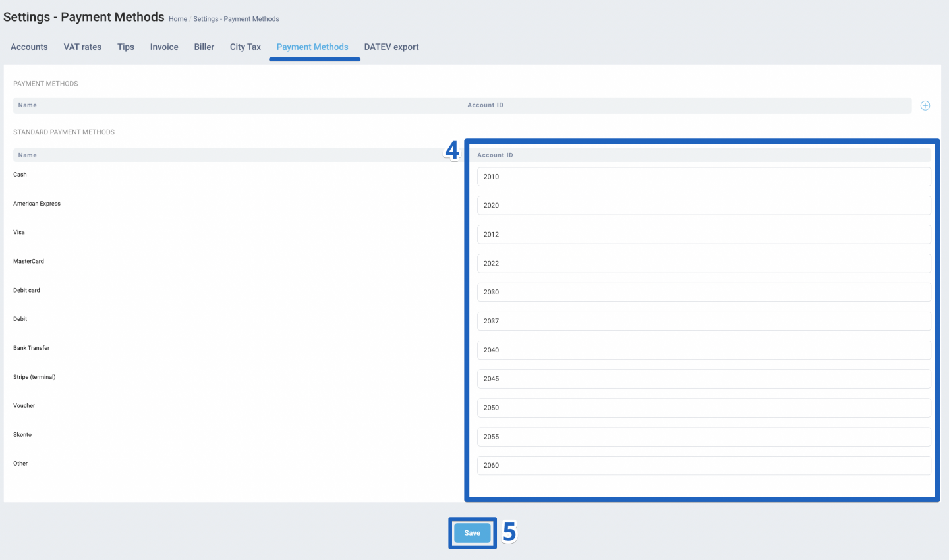949x560 pixels.
Task: Select the Payment Methods tab
Action: click(312, 47)
